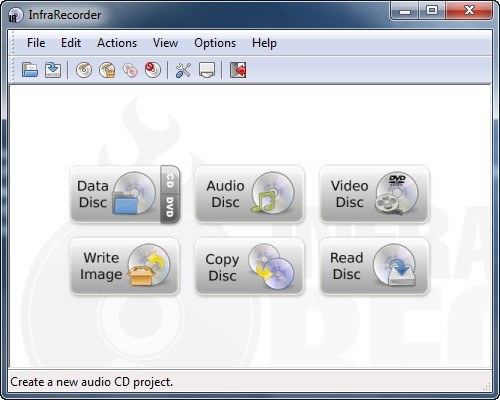Click the Open Project folder toolbar icon
This screenshot has height=400, width=500.
30,70
